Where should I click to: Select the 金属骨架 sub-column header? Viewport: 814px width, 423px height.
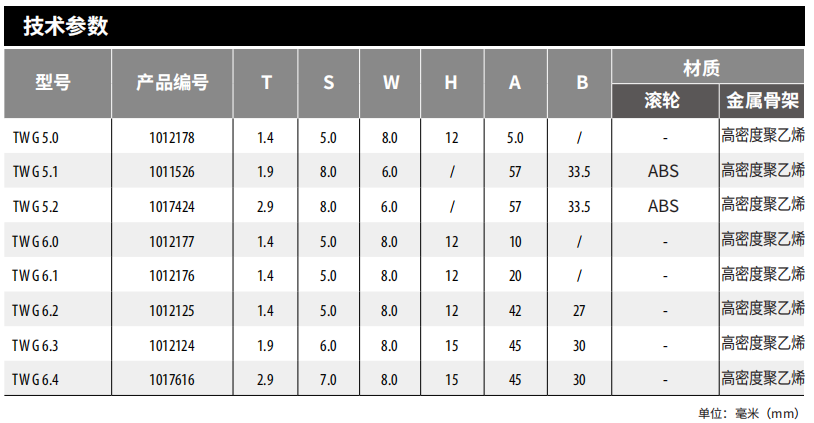[762, 101]
